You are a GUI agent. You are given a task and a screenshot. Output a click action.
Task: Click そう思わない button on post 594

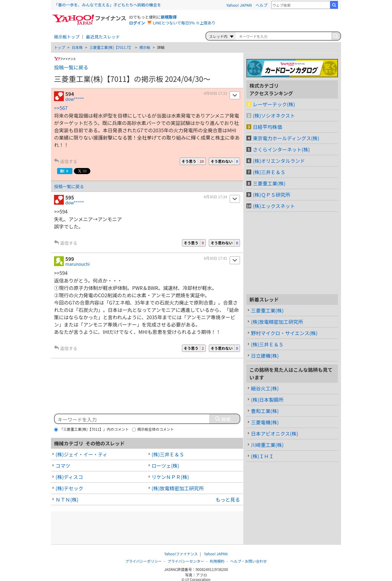[x=224, y=161]
